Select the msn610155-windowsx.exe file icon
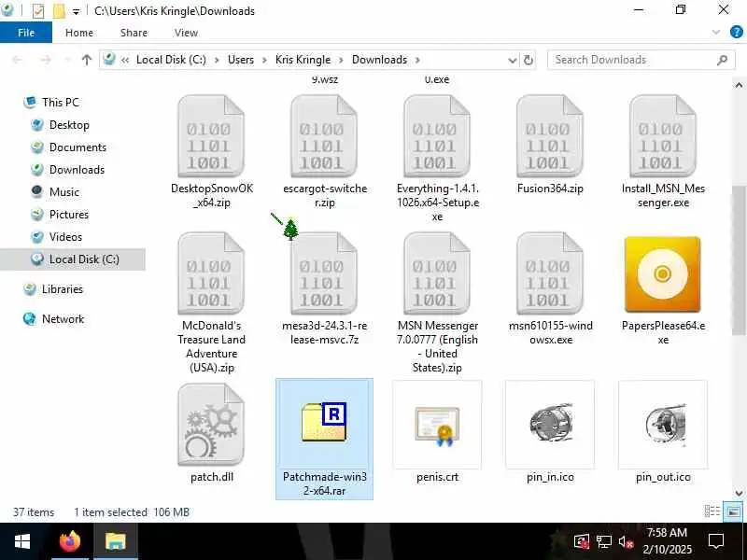Viewport: 747px width, 560px height. click(550, 273)
